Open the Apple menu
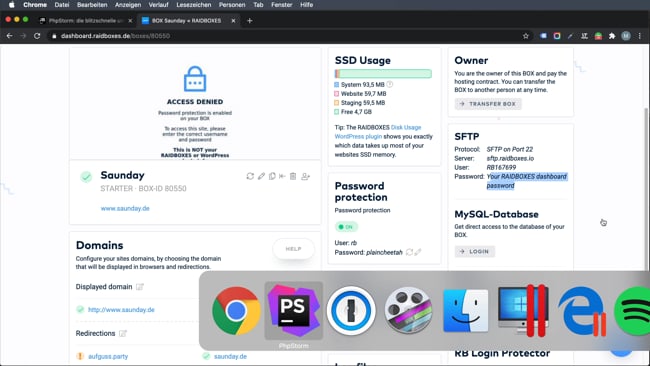650x366 pixels. point(12,5)
